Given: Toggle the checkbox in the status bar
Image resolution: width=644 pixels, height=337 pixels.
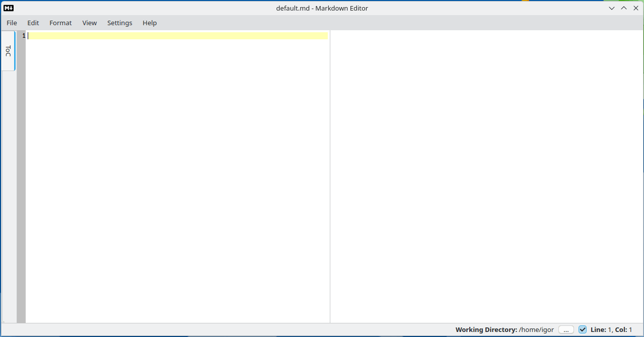Looking at the screenshot, I should 583,329.
